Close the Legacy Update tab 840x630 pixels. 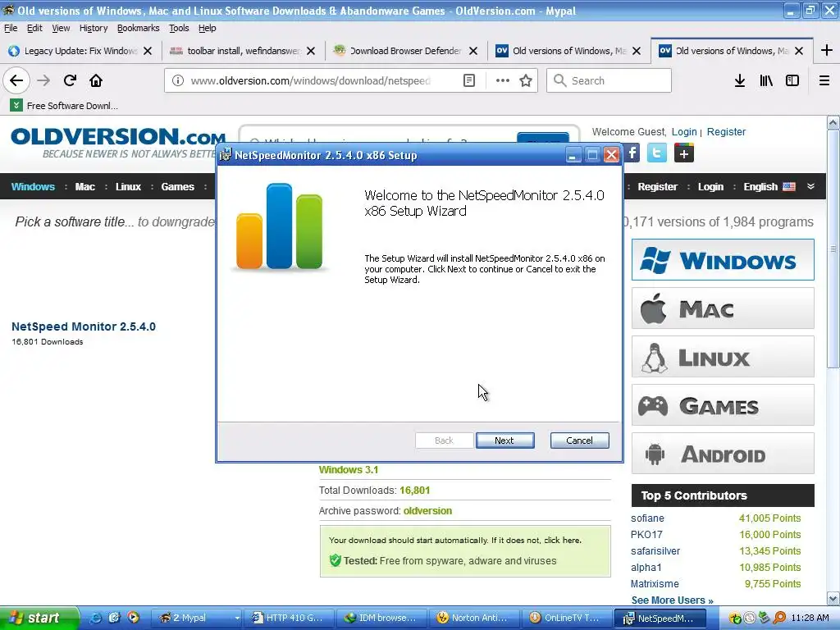pyautogui.click(x=148, y=51)
